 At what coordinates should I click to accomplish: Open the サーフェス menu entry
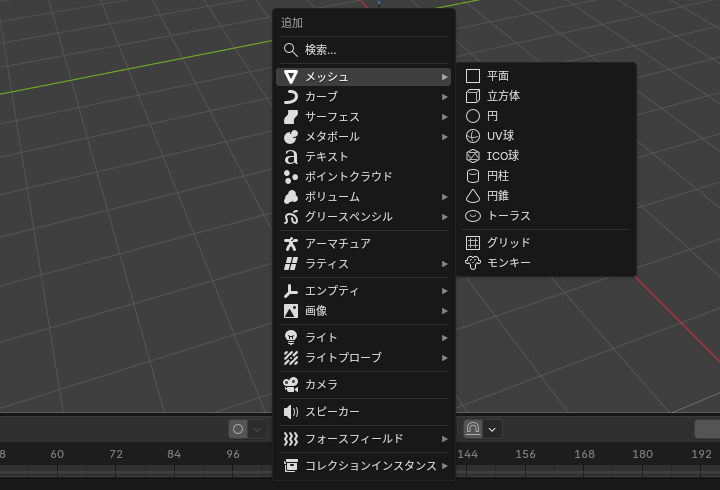click(x=363, y=117)
